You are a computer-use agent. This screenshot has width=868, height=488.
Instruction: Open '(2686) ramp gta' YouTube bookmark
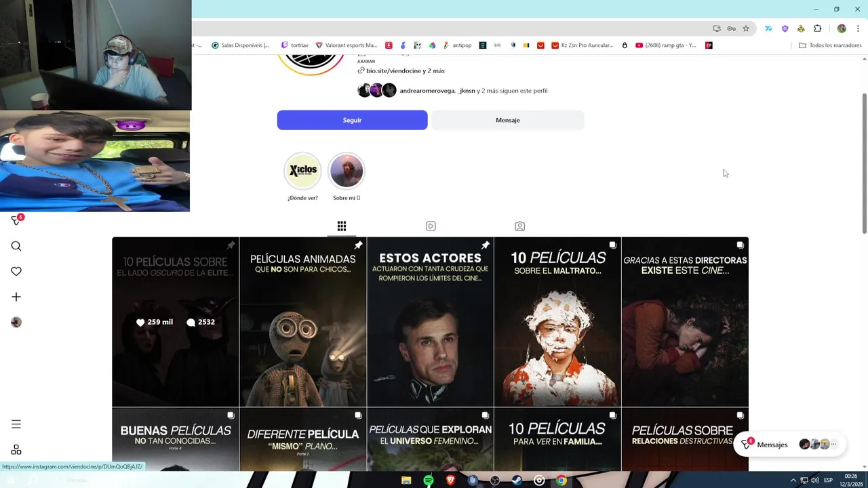coord(665,45)
